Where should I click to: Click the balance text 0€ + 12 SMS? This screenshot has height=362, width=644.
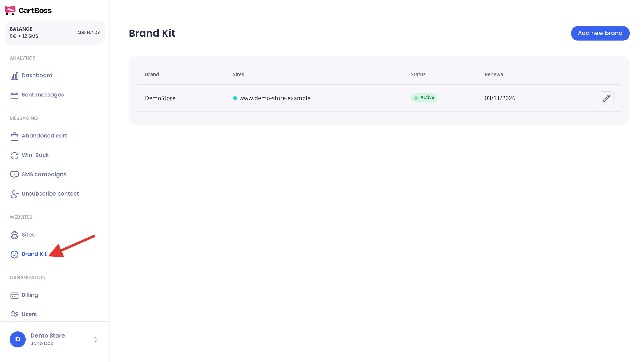click(24, 36)
